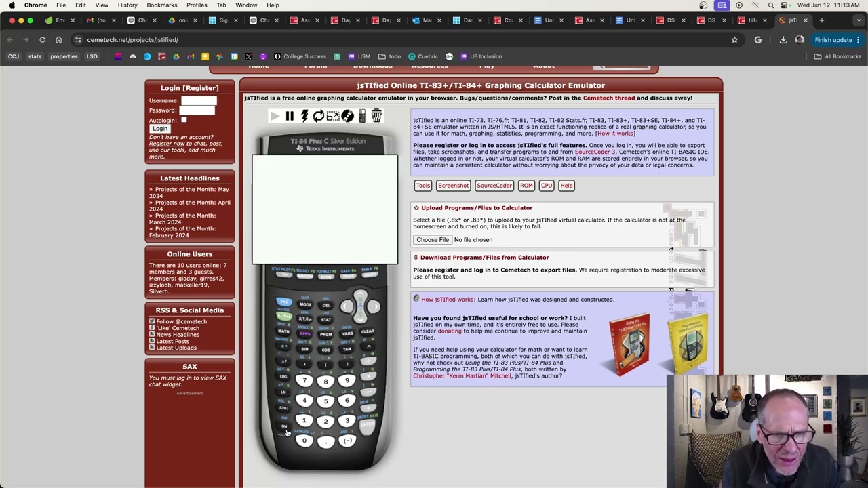The width and height of the screenshot is (868, 488).
Task: Tap the calculator ON key
Action: (283, 427)
